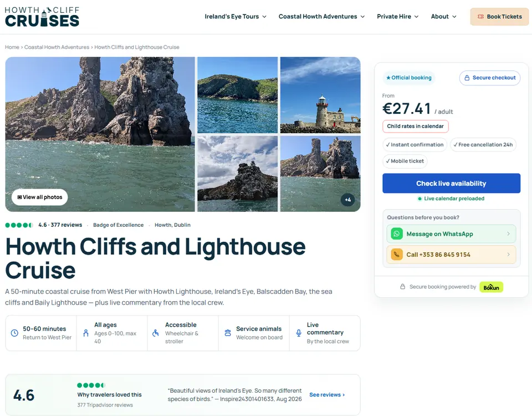The height and width of the screenshot is (416, 532).
Task: Click the large 4.6 score in review card
Action: pyautogui.click(x=24, y=395)
